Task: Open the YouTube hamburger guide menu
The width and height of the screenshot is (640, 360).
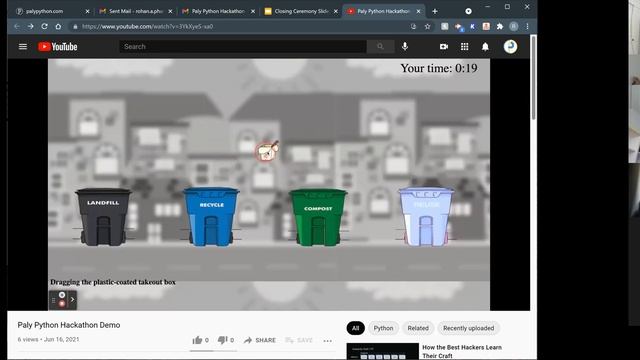Action: pos(23,47)
